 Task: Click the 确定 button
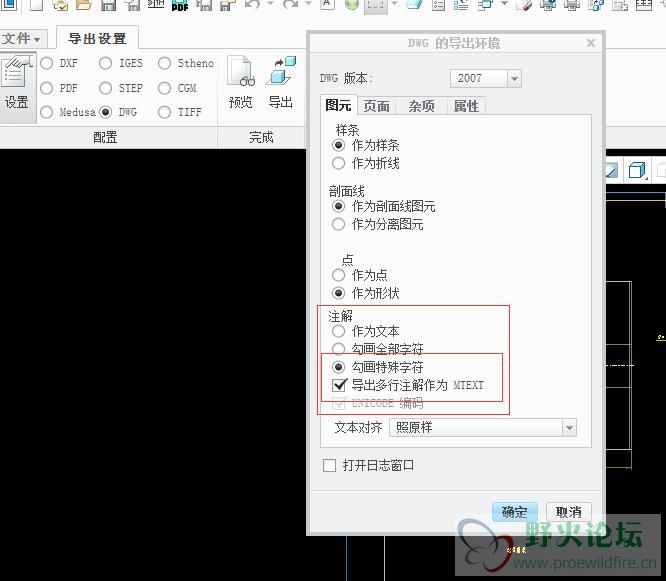[515, 512]
